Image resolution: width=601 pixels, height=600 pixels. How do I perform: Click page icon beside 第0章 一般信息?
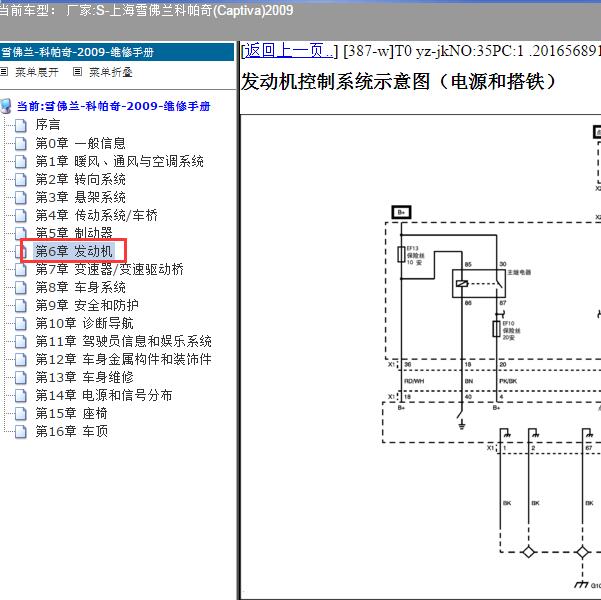21,143
